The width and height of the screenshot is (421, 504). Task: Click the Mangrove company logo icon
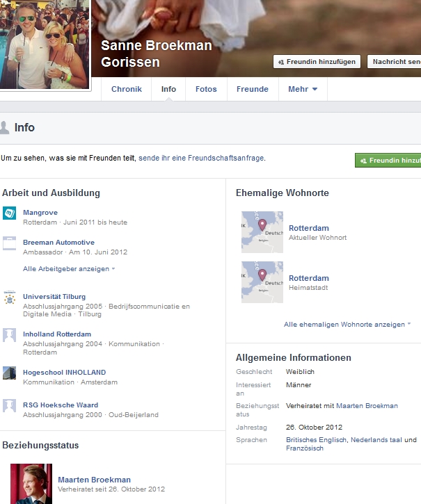(9, 213)
